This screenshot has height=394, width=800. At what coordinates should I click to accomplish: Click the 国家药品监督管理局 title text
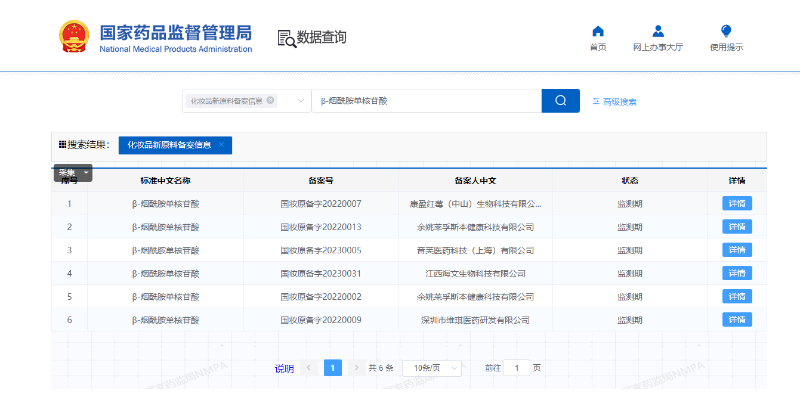[x=176, y=33]
